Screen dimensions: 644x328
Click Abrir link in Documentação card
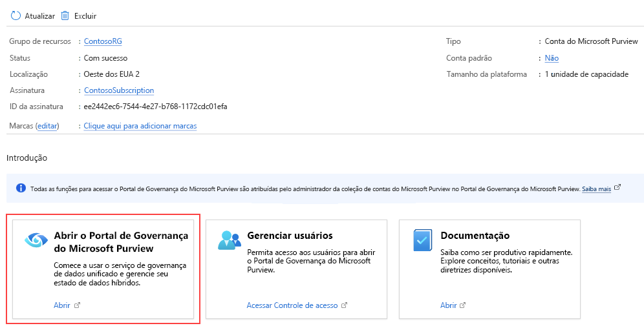point(449,305)
